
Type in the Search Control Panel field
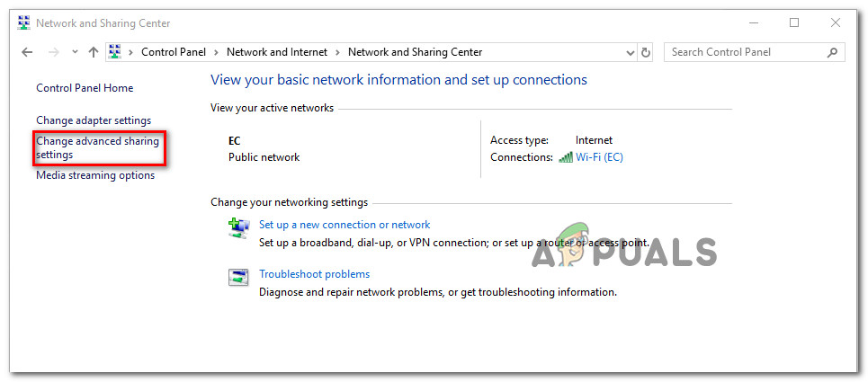[747, 52]
